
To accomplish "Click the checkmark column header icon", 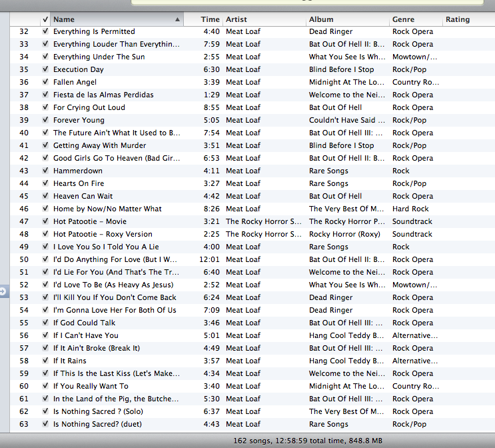I will tap(45, 19).
